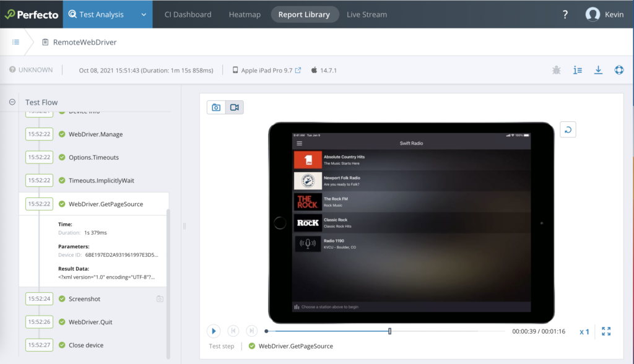
Task: Switch to screenshot view mode
Action: (216, 107)
